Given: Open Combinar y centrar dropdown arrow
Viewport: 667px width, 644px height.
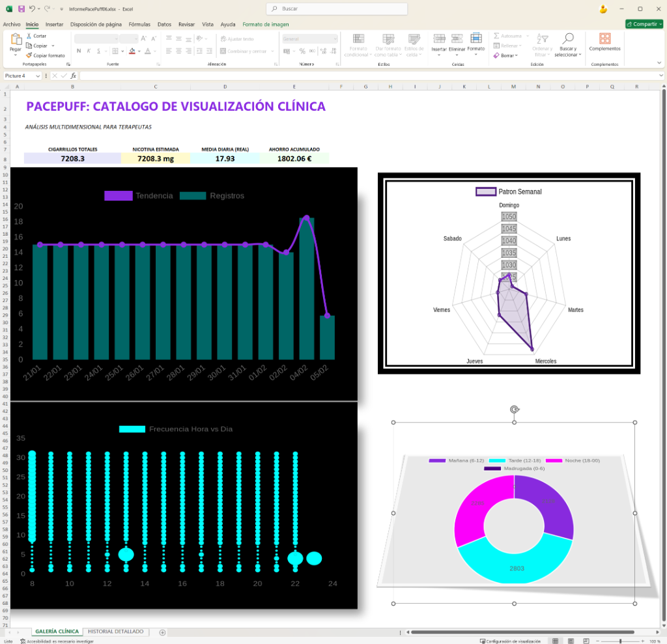Looking at the screenshot, I should click(272, 51).
